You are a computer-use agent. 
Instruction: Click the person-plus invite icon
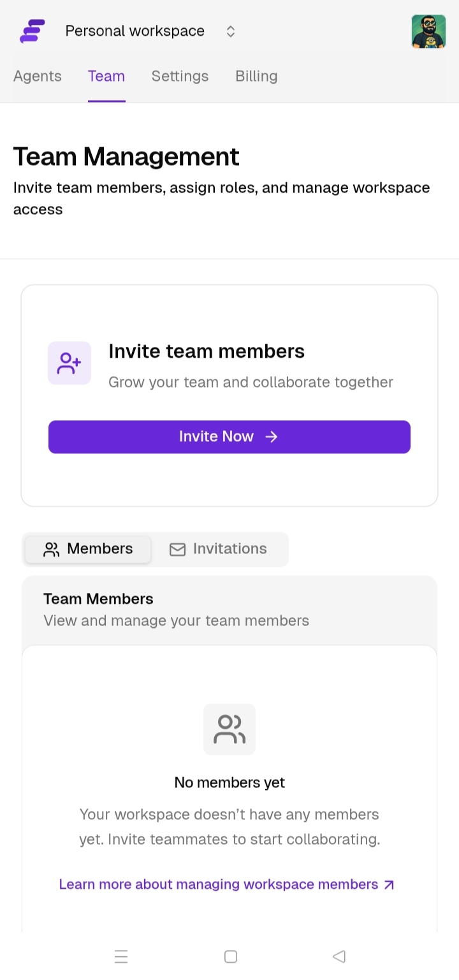pos(69,363)
